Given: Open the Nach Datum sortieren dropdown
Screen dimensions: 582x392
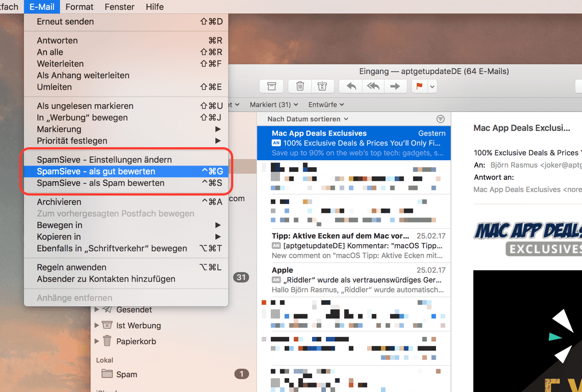Looking at the screenshot, I should click(x=308, y=119).
